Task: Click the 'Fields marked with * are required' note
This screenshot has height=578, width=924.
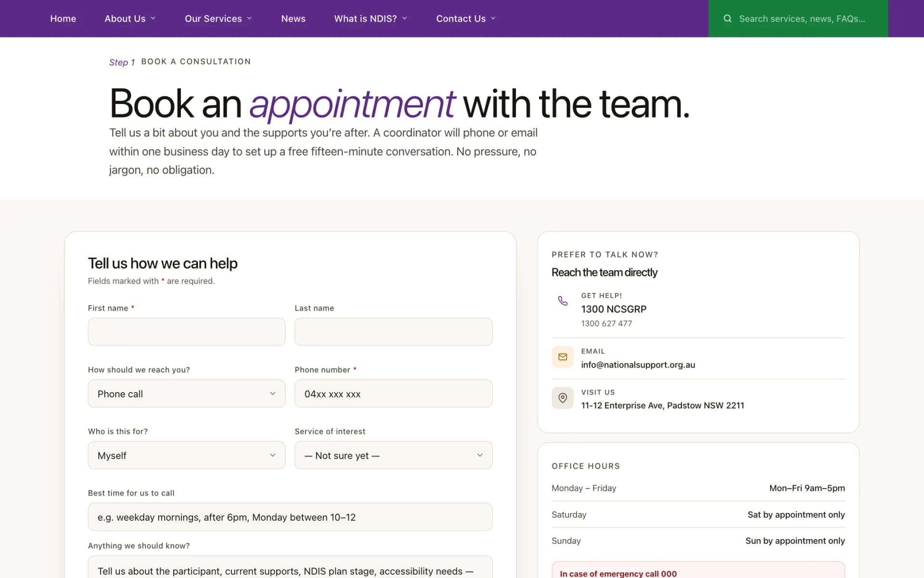Action: (x=151, y=281)
